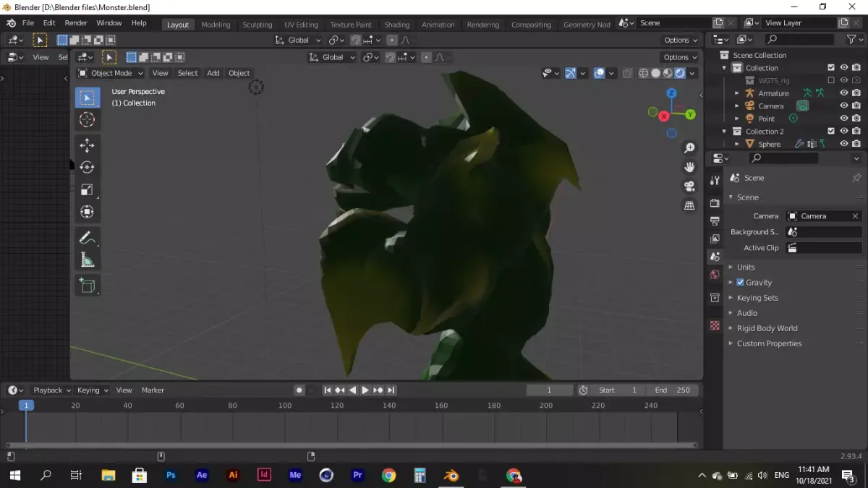Screen dimensions: 868x488
Task: Open World properties tab
Action: point(715,275)
